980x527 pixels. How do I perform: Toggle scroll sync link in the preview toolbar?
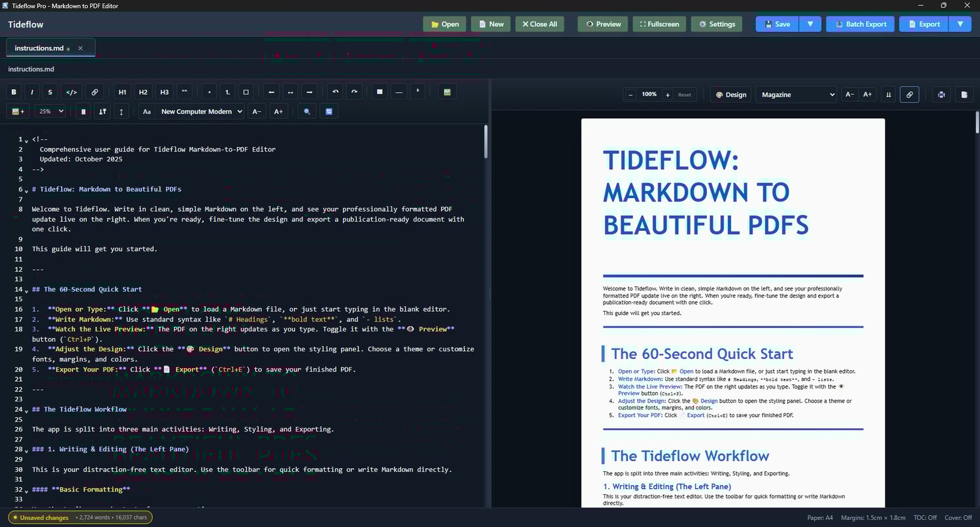point(909,95)
